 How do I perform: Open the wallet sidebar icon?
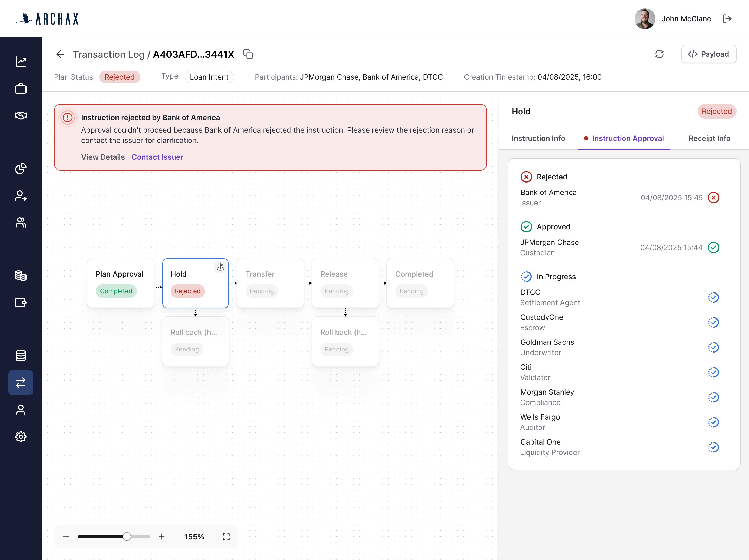21,302
